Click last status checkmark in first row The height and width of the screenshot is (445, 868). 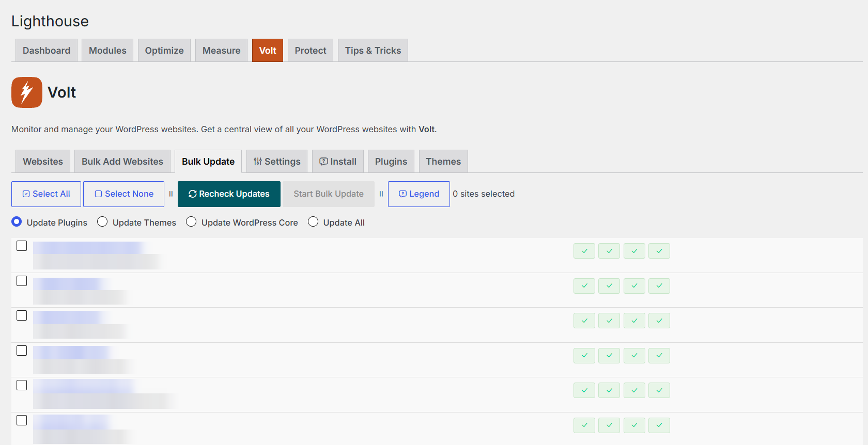pos(659,251)
